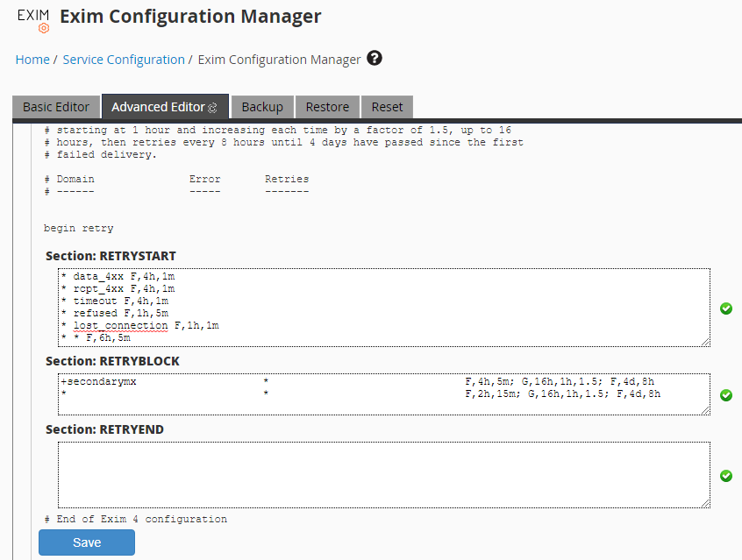Click the '# End of Exim 4 configuration' comment
742x560 pixels.
click(136, 520)
